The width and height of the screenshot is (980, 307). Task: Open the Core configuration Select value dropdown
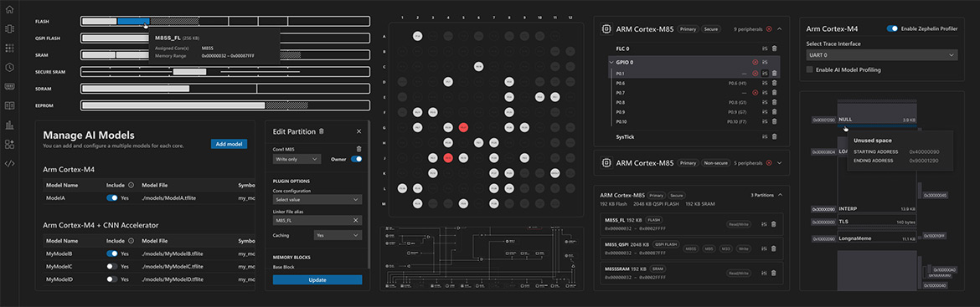tap(317, 200)
